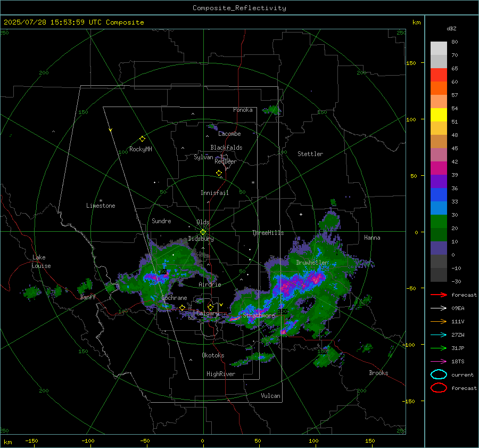Click the Calgary city label
The image size is (479, 448).
[208, 313]
